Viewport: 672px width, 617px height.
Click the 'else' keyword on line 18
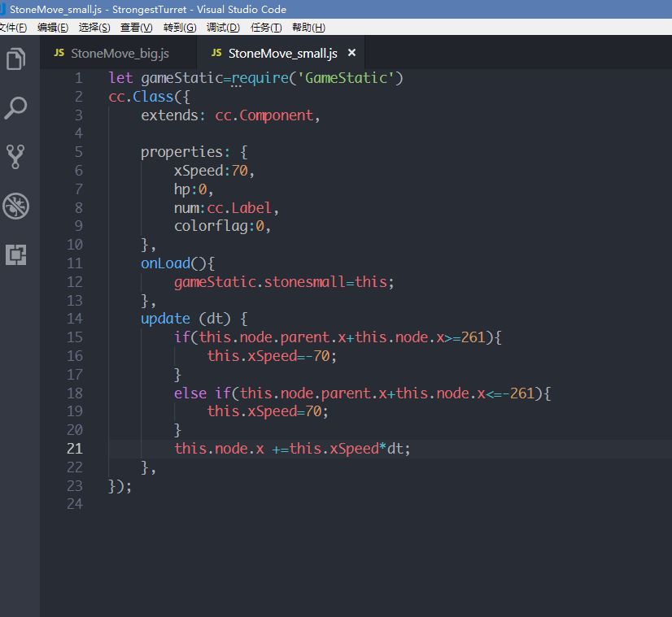190,393
